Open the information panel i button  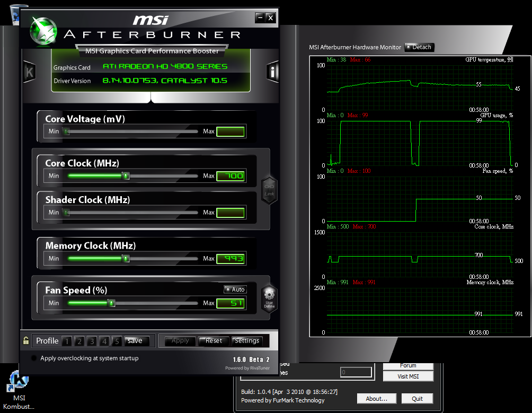pos(272,72)
